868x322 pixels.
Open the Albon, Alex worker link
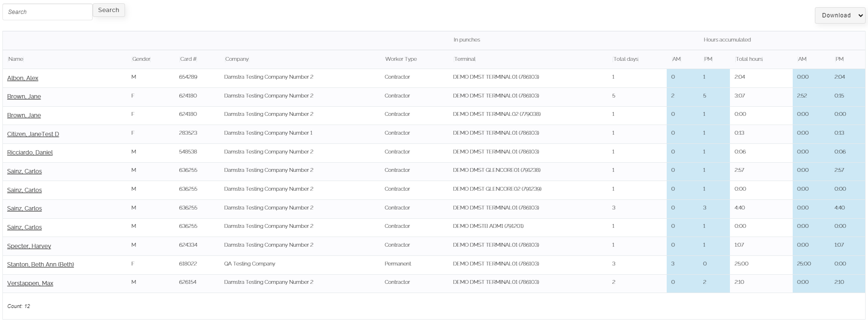tap(23, 78)
